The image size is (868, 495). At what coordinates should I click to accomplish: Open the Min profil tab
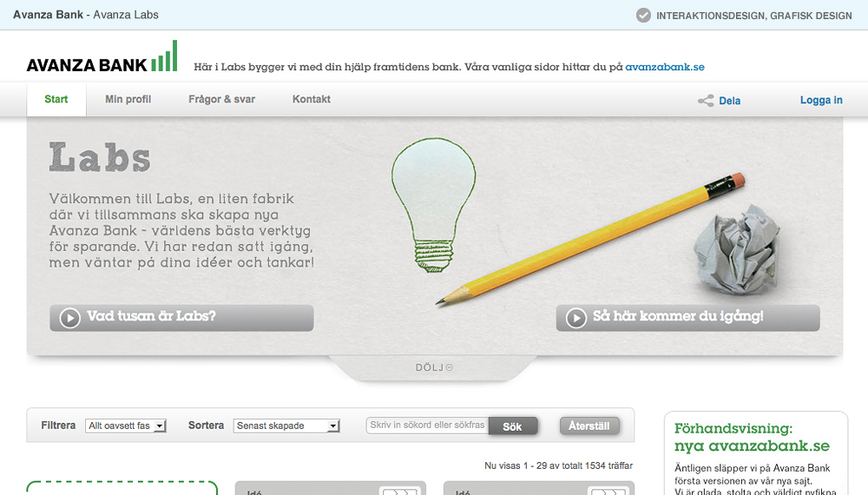128,99
